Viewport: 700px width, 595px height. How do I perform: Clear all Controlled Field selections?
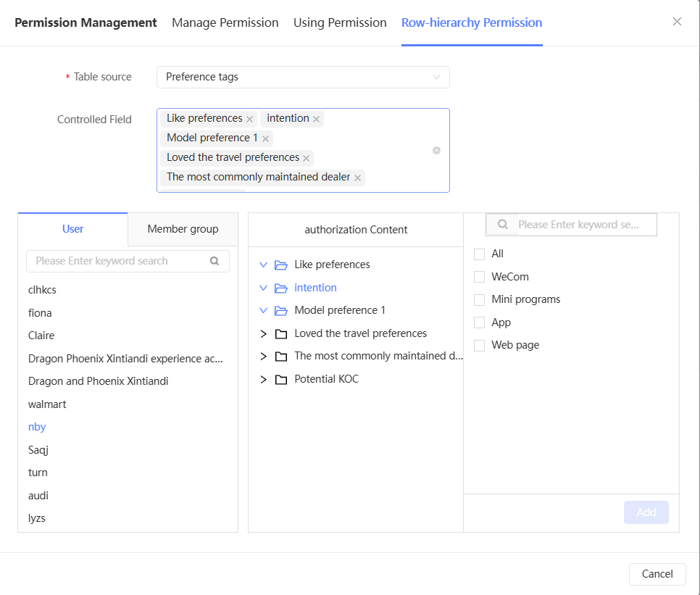point(436,151)
